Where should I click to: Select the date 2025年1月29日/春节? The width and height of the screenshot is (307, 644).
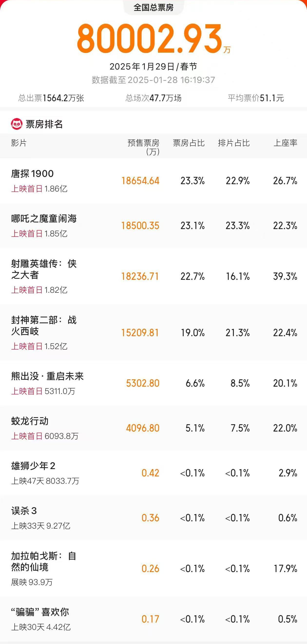pyautogui.click(x=153, y=67)
